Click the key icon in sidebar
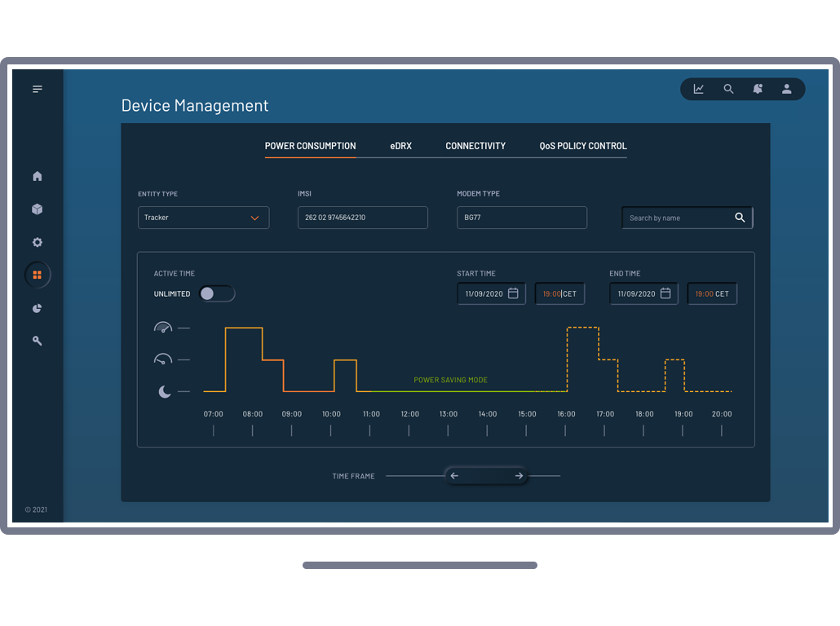Screen dimensions: 840x626 tap(38, 341)
